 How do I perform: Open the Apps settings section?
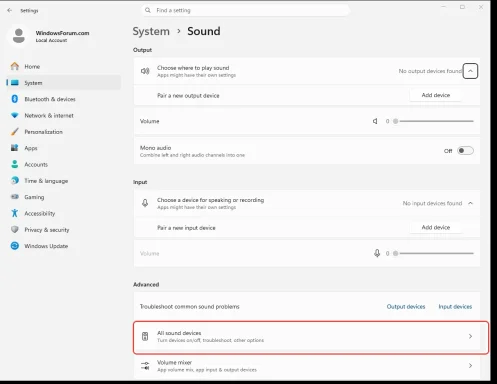pyautogui.click(x=63, y=148)
